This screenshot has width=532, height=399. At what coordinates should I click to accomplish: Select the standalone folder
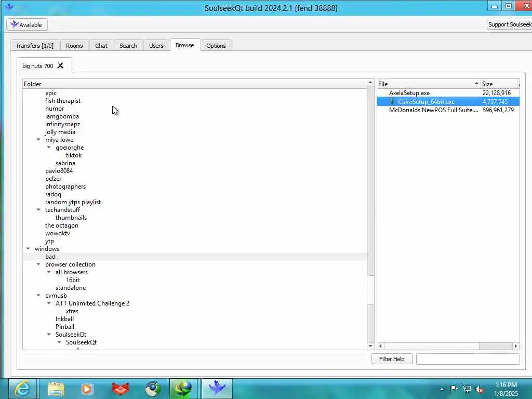71,288
